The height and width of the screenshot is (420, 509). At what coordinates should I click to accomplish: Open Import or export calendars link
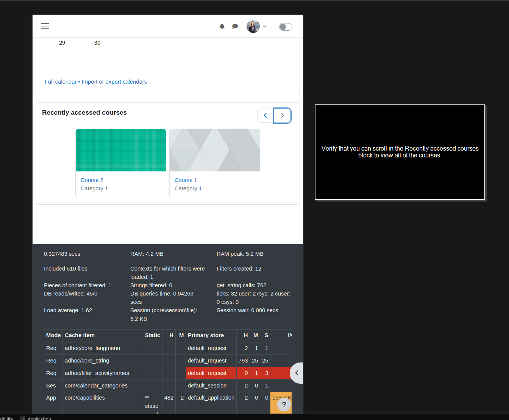114,82
